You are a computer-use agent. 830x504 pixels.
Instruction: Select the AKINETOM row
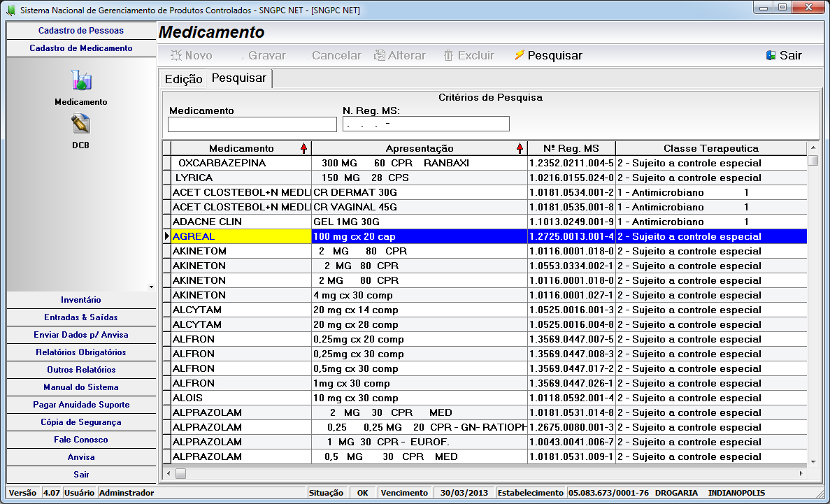[x=485, y=251]
